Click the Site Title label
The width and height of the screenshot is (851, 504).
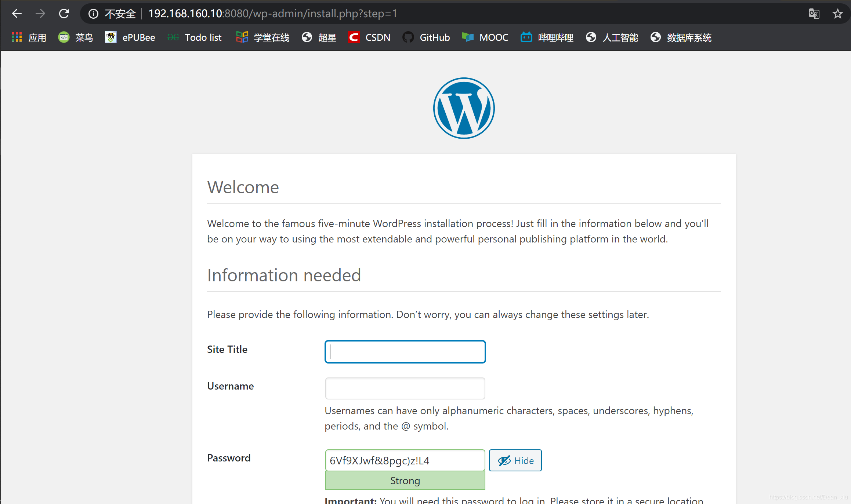(227, 349)
